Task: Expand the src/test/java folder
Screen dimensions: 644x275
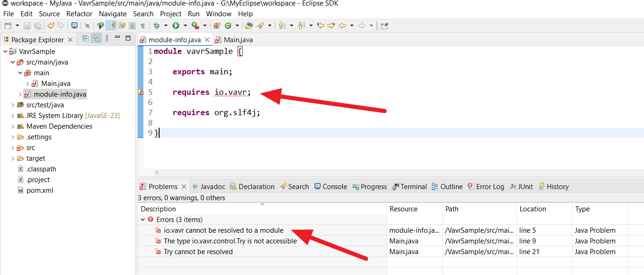Action: coord(13,105)
